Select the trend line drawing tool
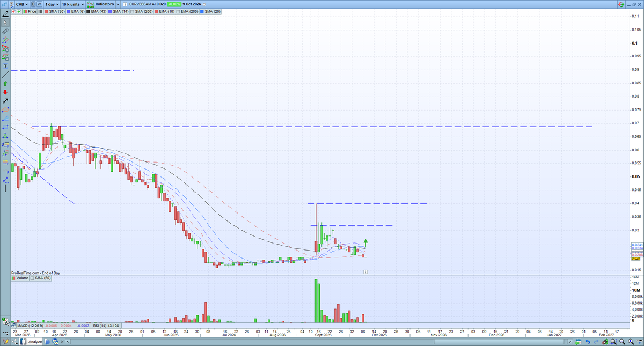This screenshot has height=346, width=644. click(x=5, y=75)
